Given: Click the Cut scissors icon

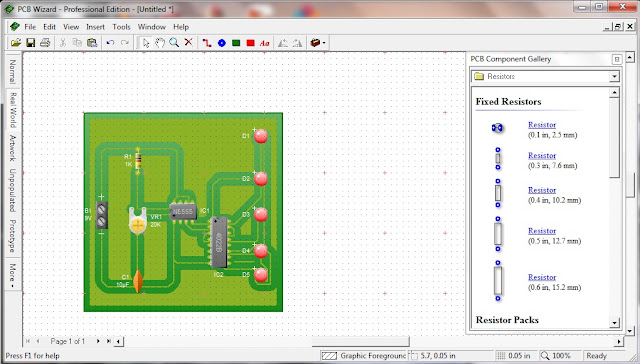Looking at the screenshot, I should coord(62,42).
